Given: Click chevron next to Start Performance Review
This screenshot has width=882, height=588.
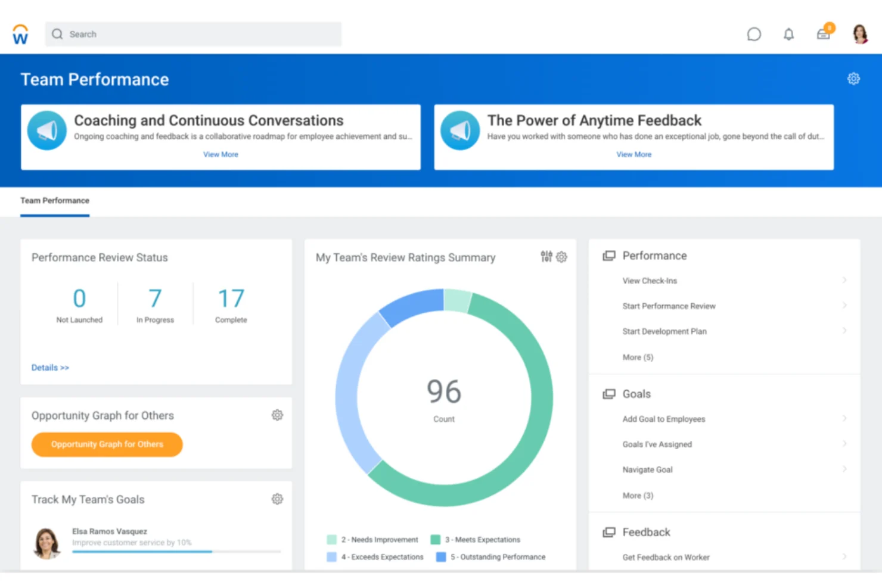Looking at the screenshot, I should point(844,305).
